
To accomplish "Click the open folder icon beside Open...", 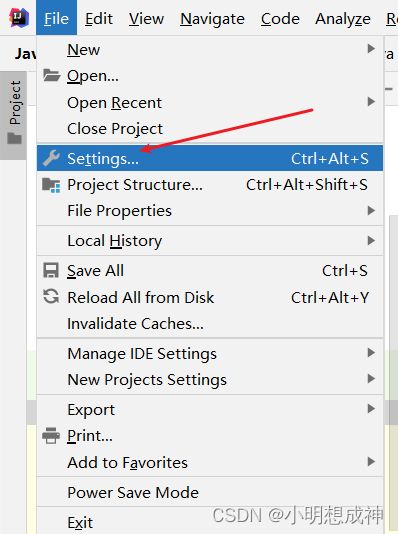I will [x=51, y=75].
